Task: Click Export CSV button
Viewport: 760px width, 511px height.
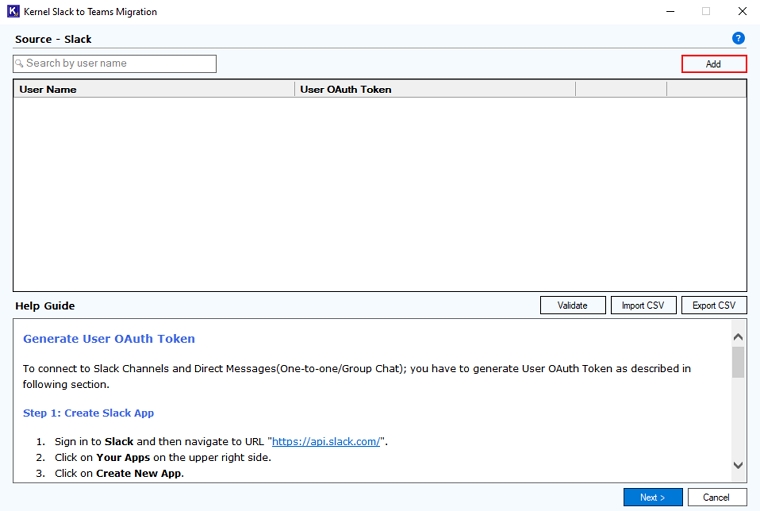Action: pos(714,305)
